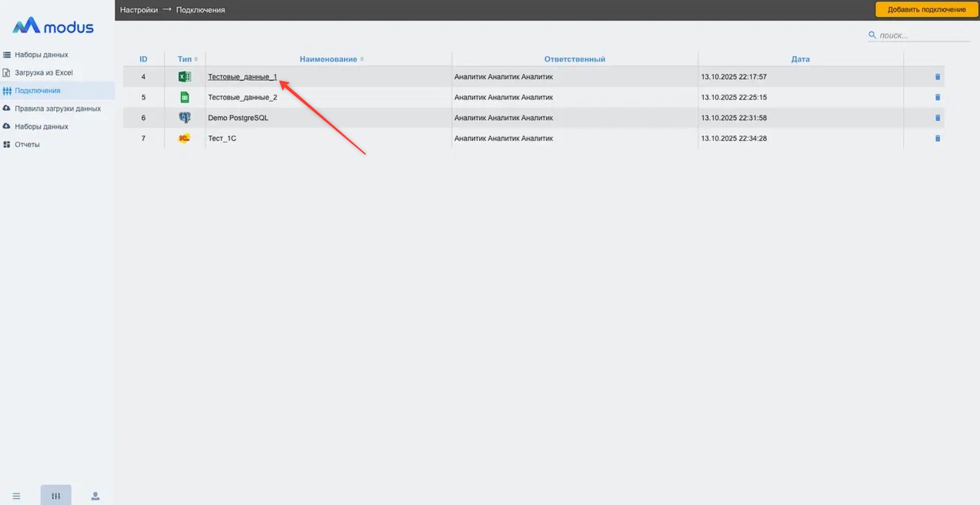The width and height of the screenshot is (980, 505).
Task: Click Настройки in the breadcrumb
Action: [x=139, y=10]
